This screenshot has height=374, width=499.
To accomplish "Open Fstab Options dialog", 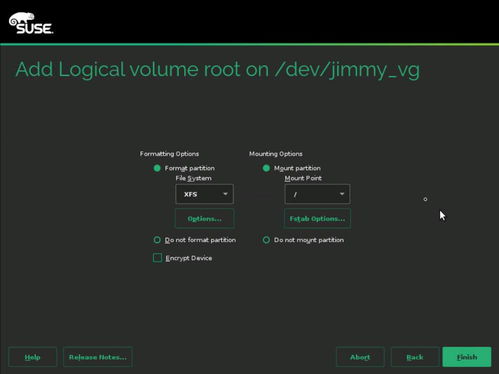I will tap(317, 219).
